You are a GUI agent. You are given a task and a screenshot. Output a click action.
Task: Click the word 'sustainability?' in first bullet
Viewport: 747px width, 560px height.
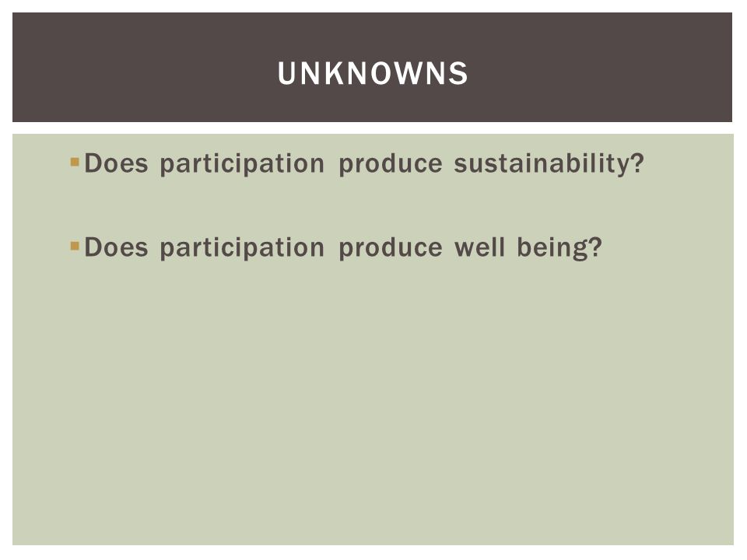549,164
